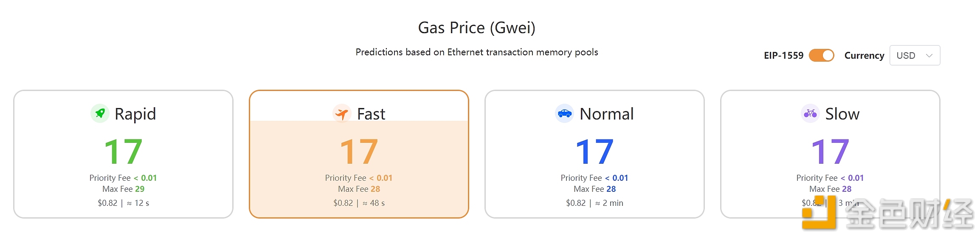Viewport: 980px width, 236px height.
Task: Click the blue 17 Normal gas value
Action: click(x=594, y=151)
